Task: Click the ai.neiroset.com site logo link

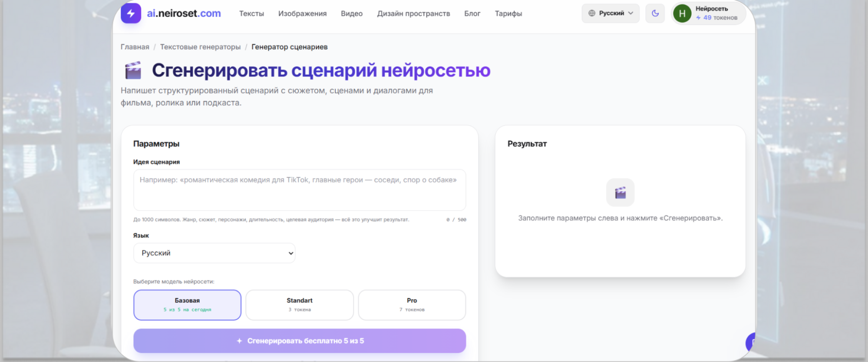Action: tap(184, 13)
